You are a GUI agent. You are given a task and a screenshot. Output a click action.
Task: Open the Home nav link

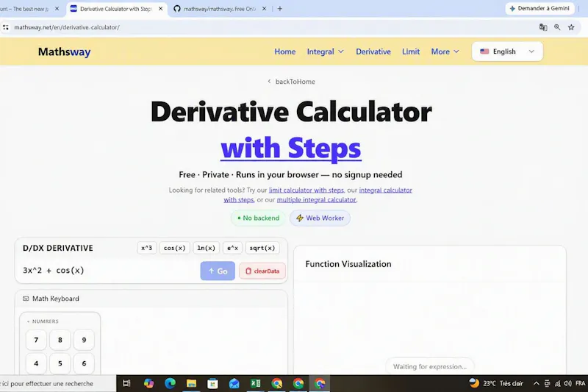(x=284, y=51)
